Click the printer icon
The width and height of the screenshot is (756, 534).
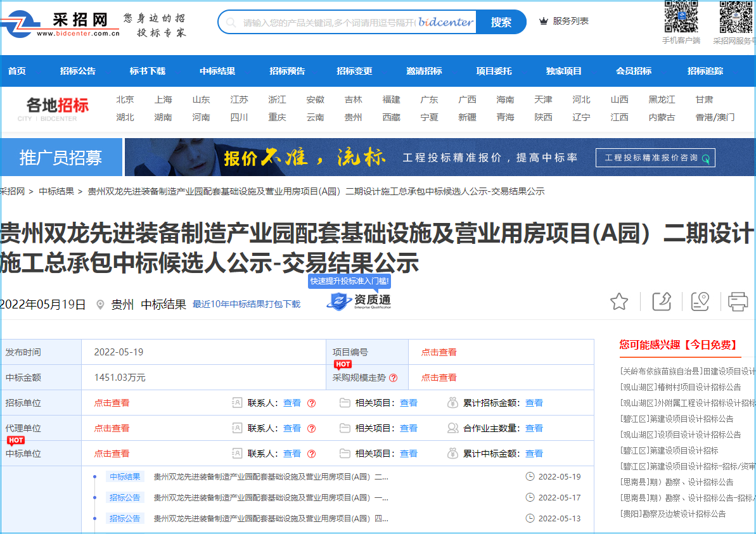(x=738, y=302)
